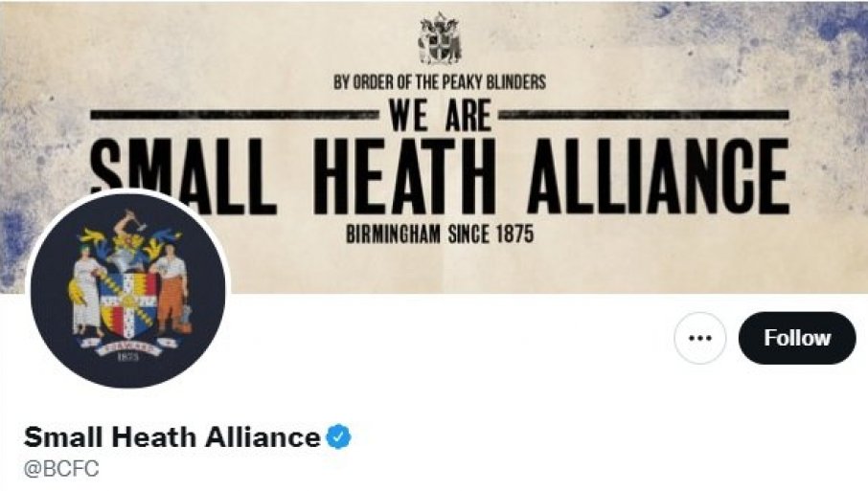868x491 pixels.
Task: Click 'Birmingham Since 1875' banner caption
Action: 440,235
